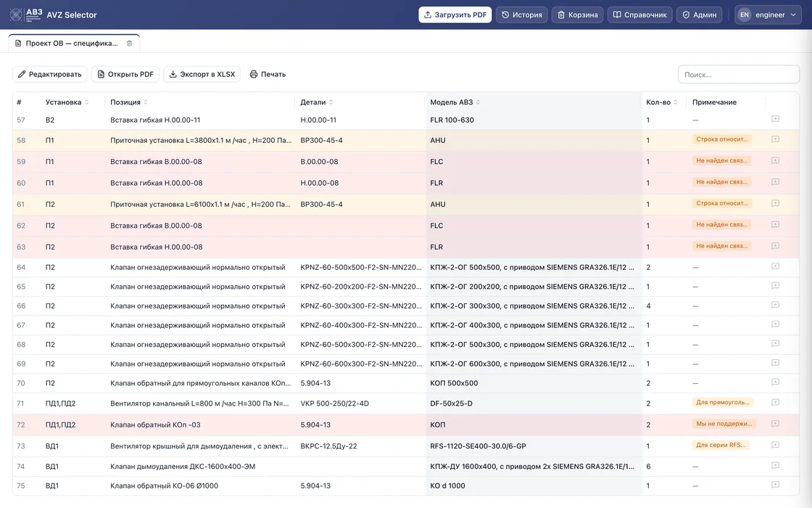Screen dimensions: 812x508
Task: Open comment icon for row 75
Action: click(775, 486)
